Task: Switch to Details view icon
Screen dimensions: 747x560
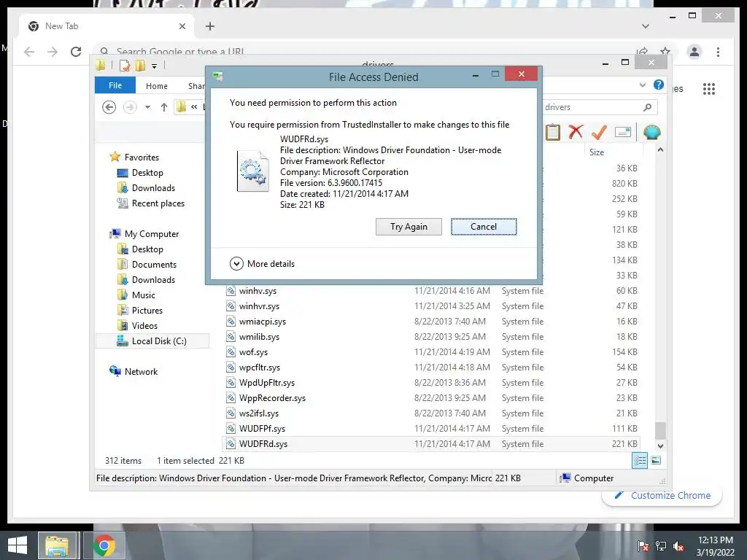Action: click(640, 460)
